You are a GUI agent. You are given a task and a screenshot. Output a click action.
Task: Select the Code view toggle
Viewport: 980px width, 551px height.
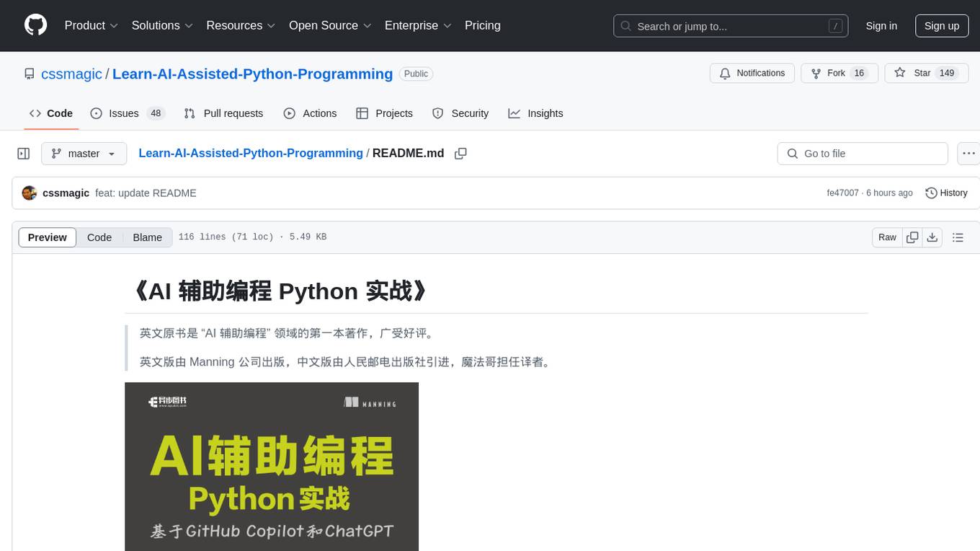pos(99,237)
